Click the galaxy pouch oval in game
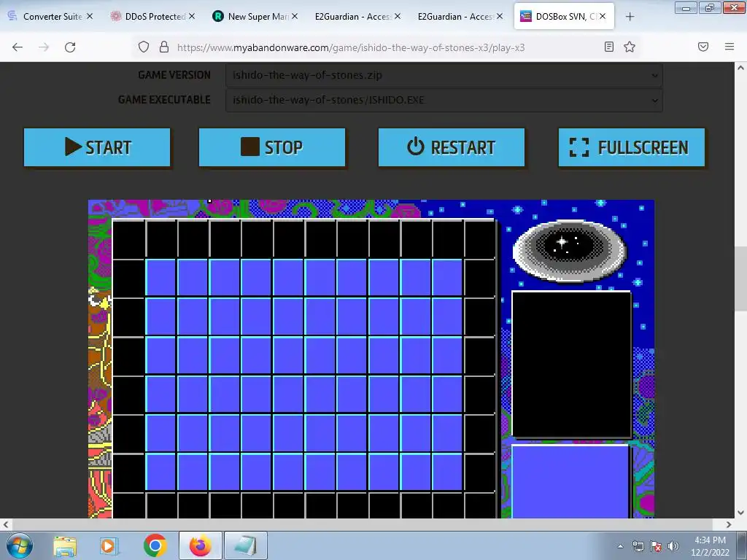747x560 pixels. [569, 251]
